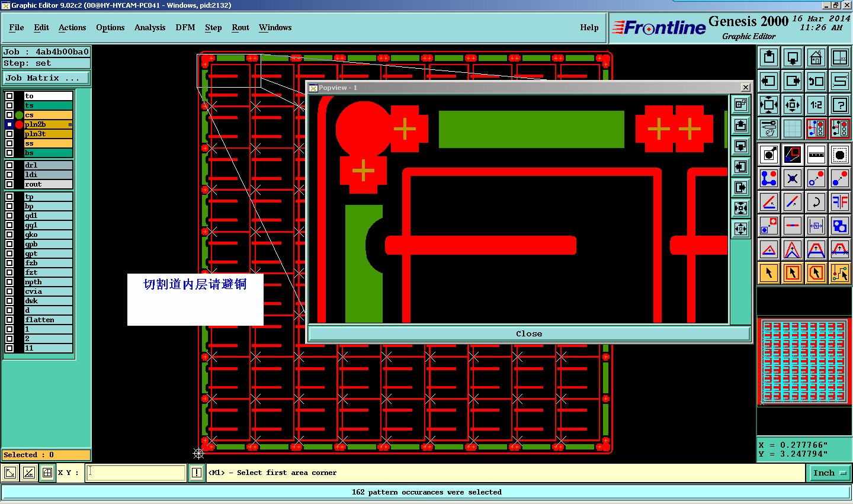This screenshot has width=853, height=504.
Task: Click the black dot with arrow feature icon
Action: [769, 155]
